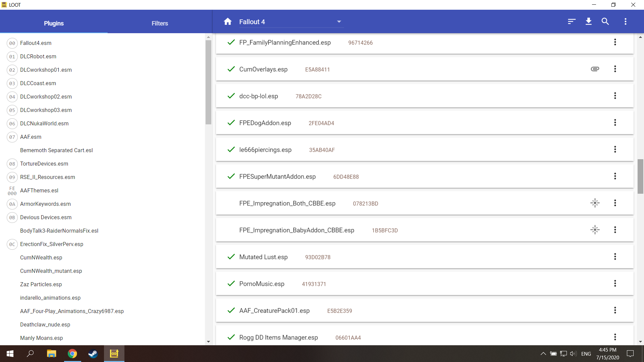Image resolution: width=644 pixels, height=362 pixels.
Task: Open the menu for le666piercings.esp card
Action: point(615,149)
